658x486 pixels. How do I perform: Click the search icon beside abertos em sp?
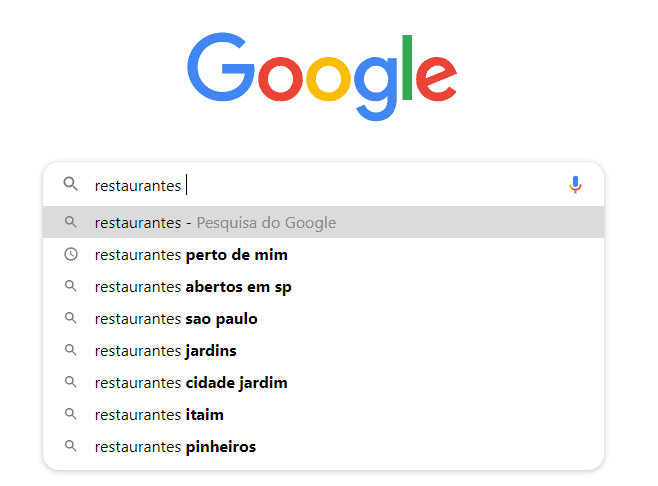[x=70, y=286]
